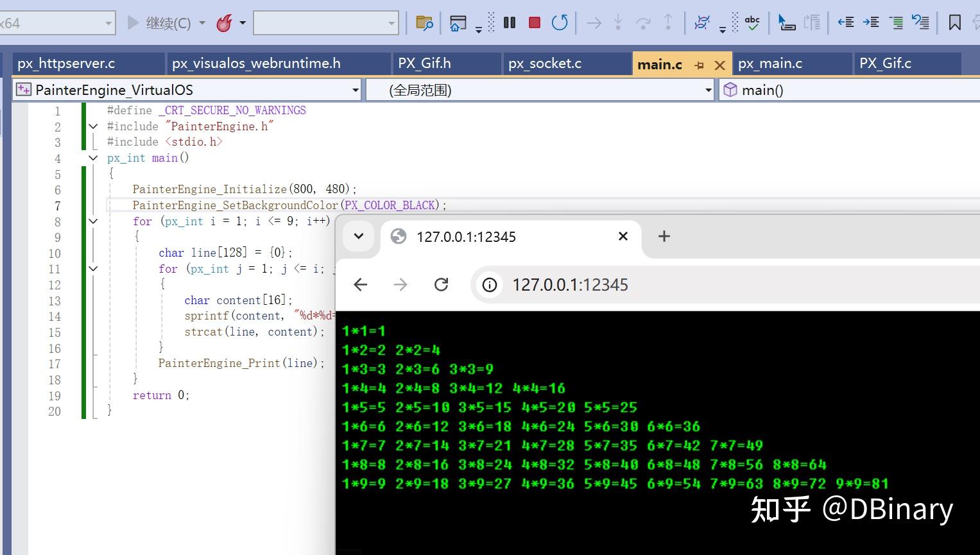Image resolution: width=980 pixels, height=555 pixels.
Task: Collapse the outer for loop at line 8
Action: [x=93, y=221]
